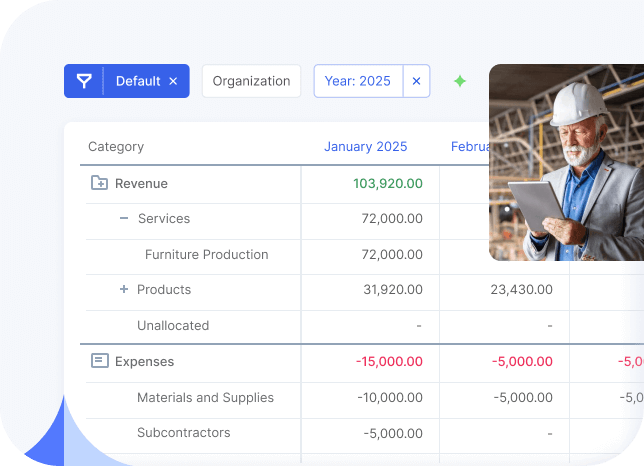Remove the Default filter with its X

tap(173, 82)
